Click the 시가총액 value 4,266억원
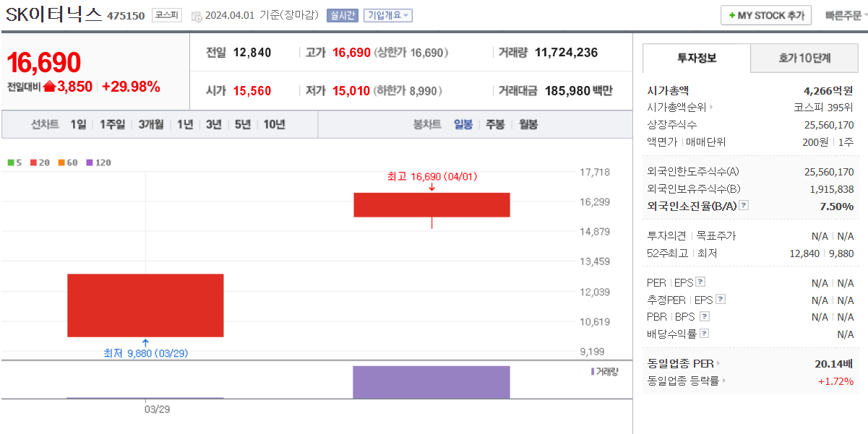Screen dimensions: 868x434 click(x=828, y=90)
